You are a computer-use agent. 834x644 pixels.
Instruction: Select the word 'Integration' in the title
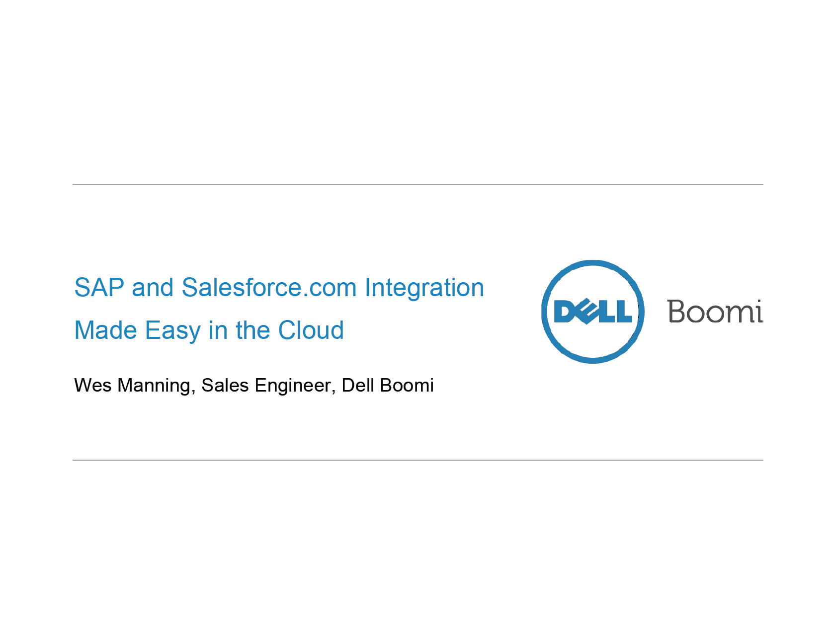424,289
